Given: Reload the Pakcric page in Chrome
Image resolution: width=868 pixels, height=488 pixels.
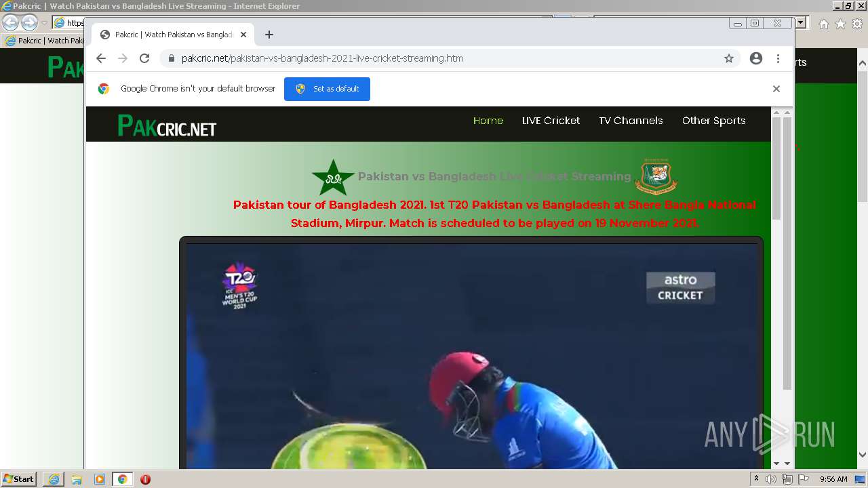Looking at the screenshot, I should 144,58.
